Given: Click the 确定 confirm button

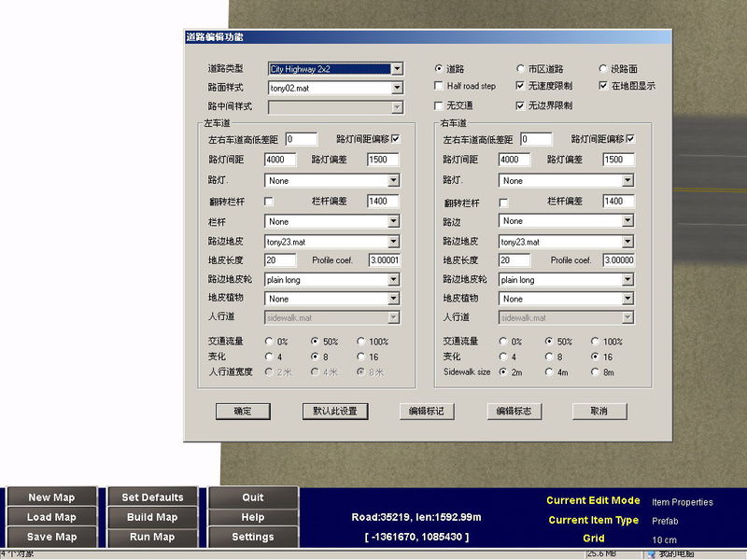Looking at the screenshot, I should pyautogui.click(x=242, y=411).
